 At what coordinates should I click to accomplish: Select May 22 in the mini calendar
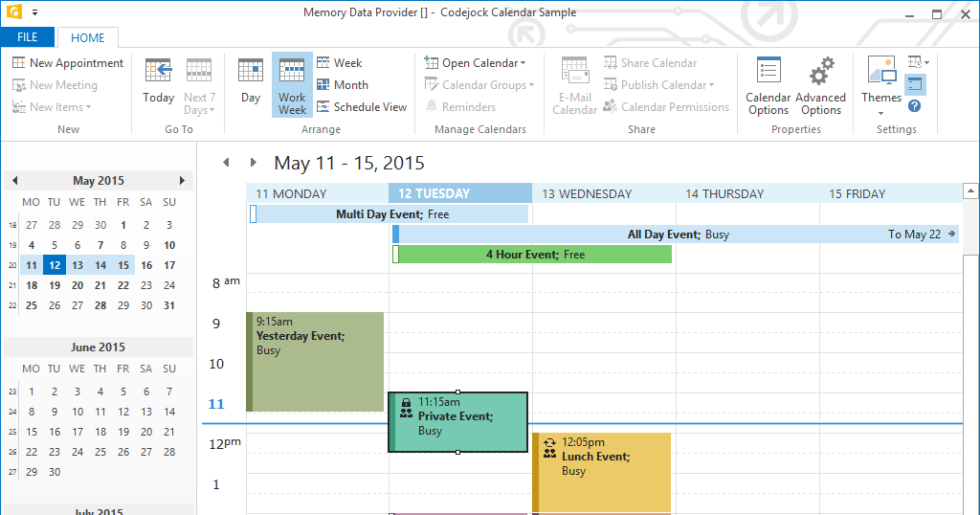click(x=123, y=285)
